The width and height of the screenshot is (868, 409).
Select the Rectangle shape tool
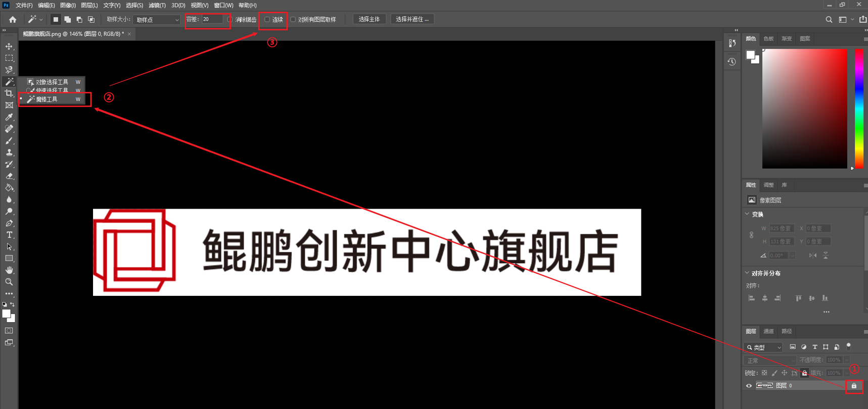coord(9,259)
